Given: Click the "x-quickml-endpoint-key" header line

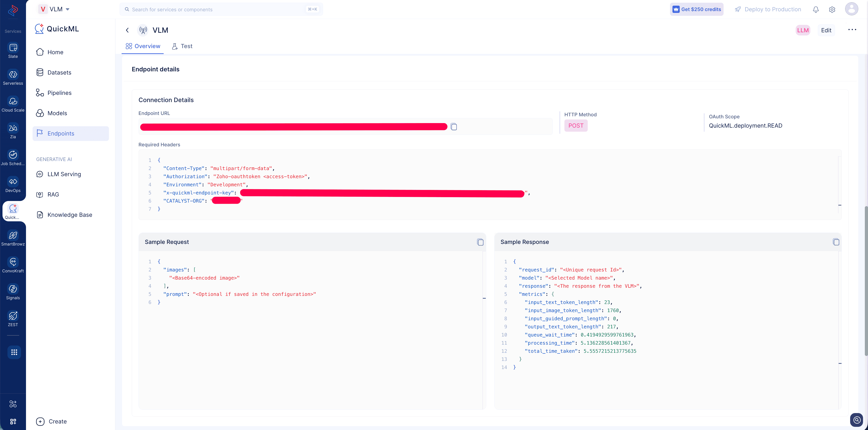Looking at the screenshot, I should click(x=347, y=193).
